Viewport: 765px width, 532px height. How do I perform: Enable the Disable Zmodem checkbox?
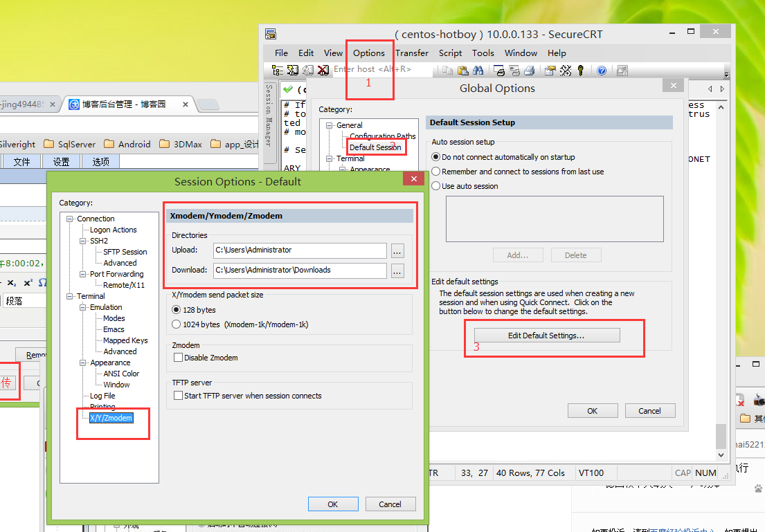[178, 358]
